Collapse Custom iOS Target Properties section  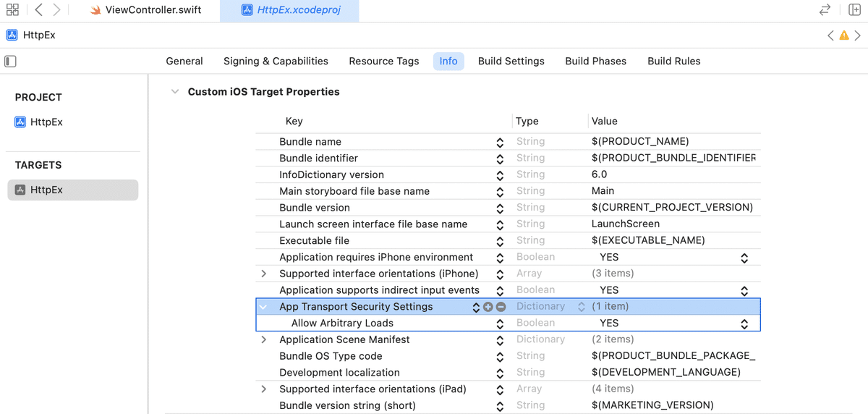click(x=174, y=92)
